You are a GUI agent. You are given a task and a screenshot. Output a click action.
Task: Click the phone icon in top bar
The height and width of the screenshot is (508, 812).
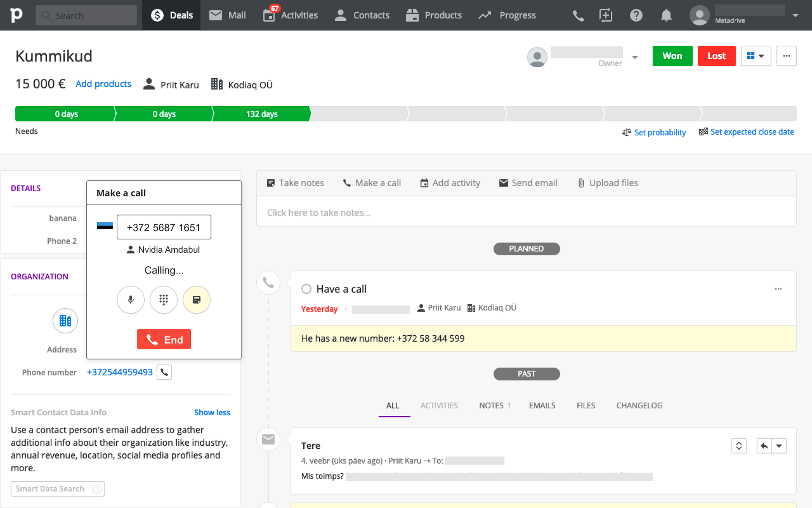point(578,16)
